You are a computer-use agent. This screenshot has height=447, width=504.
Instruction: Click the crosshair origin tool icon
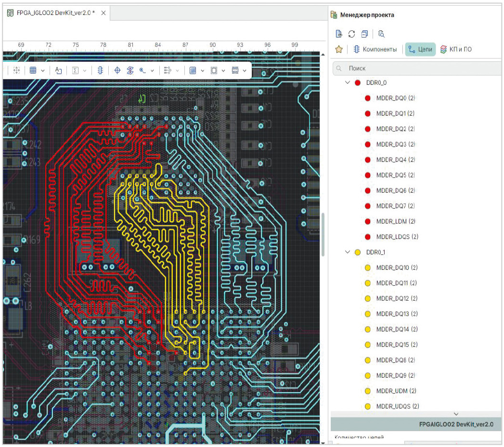(x=117, y=70)
